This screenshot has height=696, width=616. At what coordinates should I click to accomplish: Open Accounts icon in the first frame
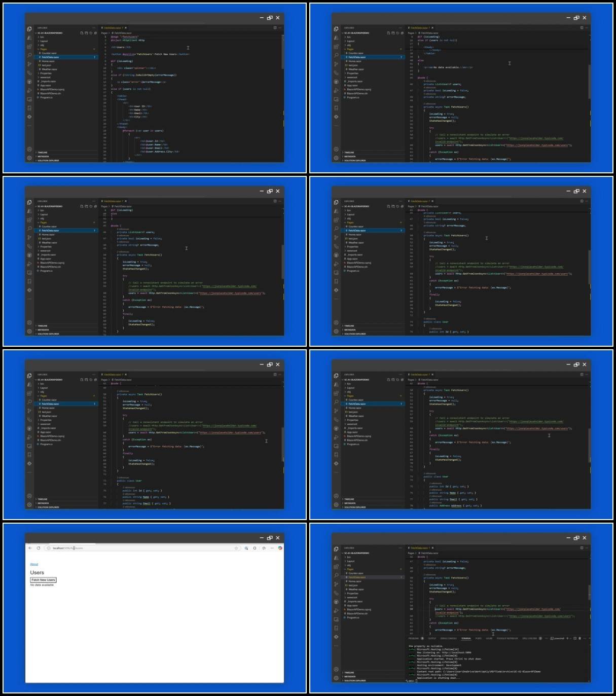(29, 149)
